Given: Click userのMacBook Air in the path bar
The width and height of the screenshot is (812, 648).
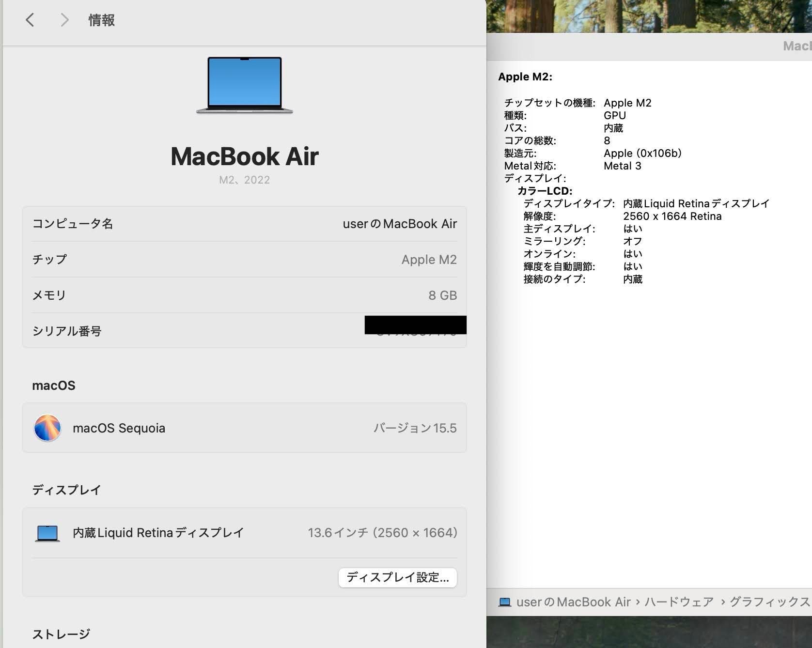Looking at the screenshot, I should point(573,602).
